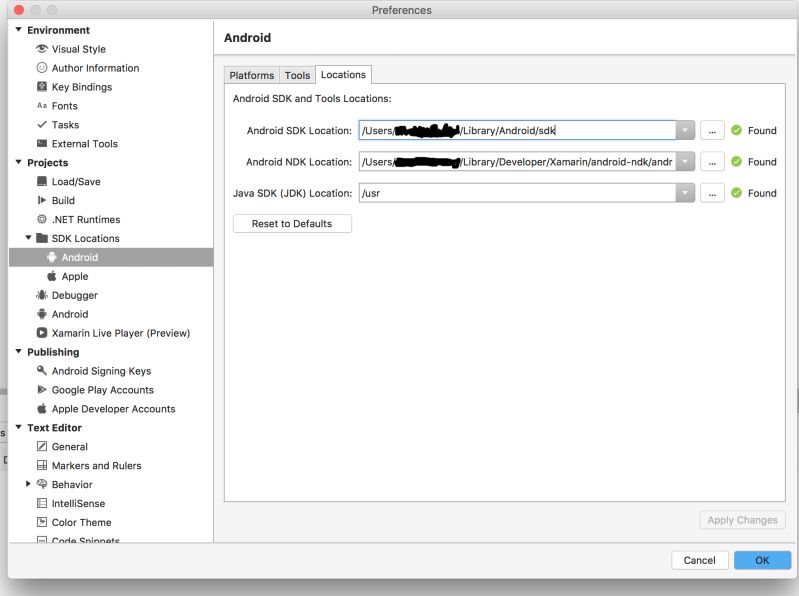Image resolution: width=799 pixels, height=596 pixels.
Task: Click Apply Changes button
Action: [x=742, y=520]
